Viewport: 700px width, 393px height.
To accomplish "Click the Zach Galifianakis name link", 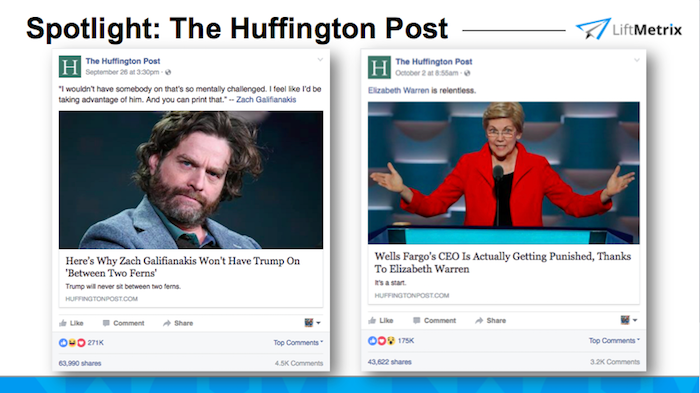I will pos(266,100).
